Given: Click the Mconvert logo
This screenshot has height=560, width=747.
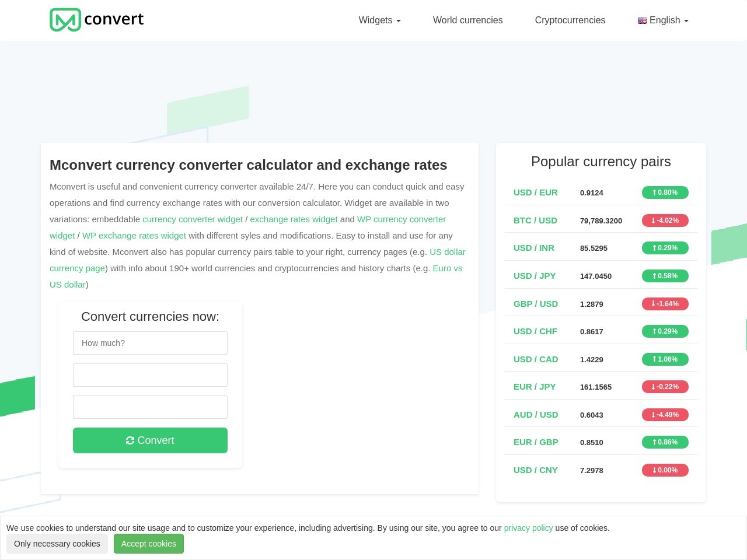Looking at the screenshot, I should point(96,20).
